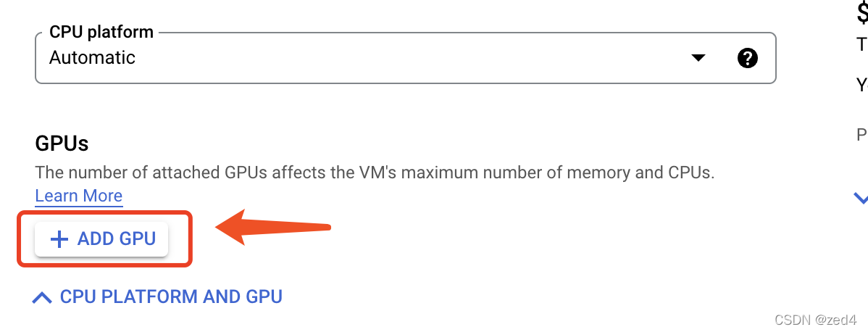Click the attached GPUs description text
Screen dimensions: 868x332
(x=375, y=173)
